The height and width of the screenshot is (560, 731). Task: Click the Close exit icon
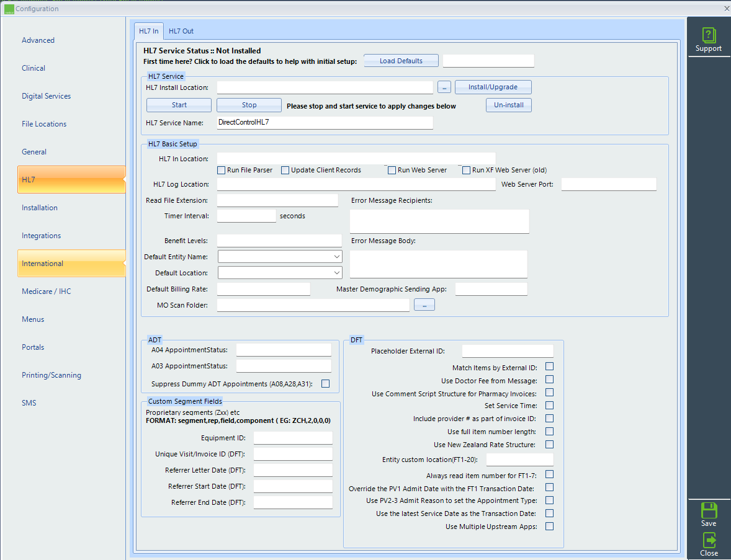click(709, 540)
